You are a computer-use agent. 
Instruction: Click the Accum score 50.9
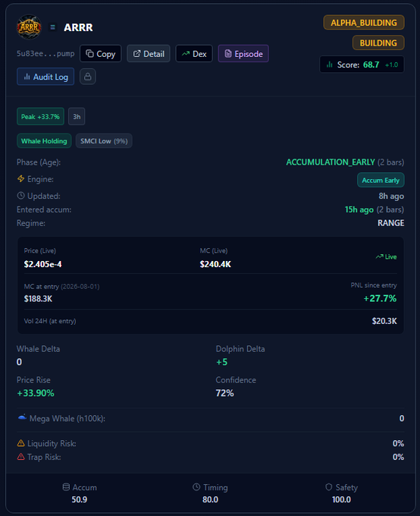80,499
